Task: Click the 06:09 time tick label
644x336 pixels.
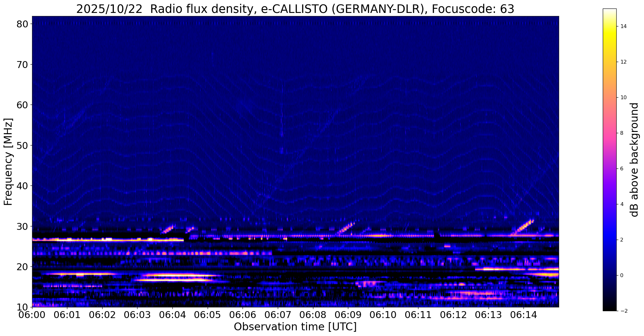Action: point(348,314)
